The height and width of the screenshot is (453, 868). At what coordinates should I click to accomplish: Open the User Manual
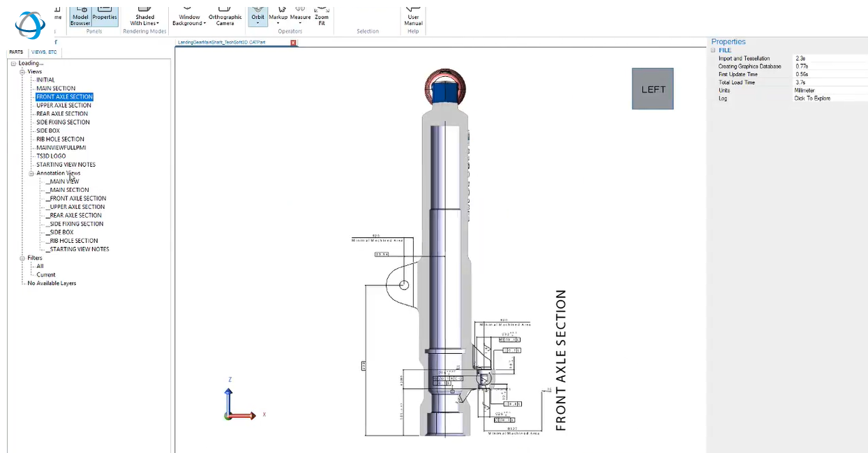coord(414,14)
